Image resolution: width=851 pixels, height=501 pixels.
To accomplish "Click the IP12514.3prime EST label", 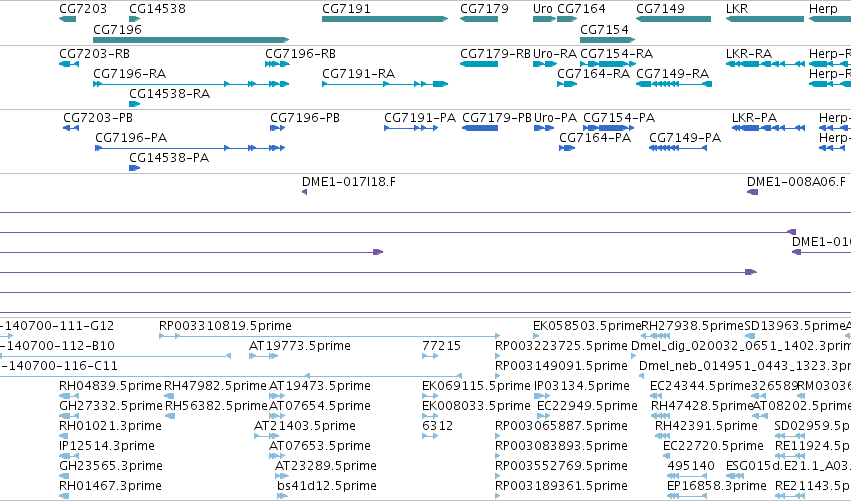I will click(107, 446).
